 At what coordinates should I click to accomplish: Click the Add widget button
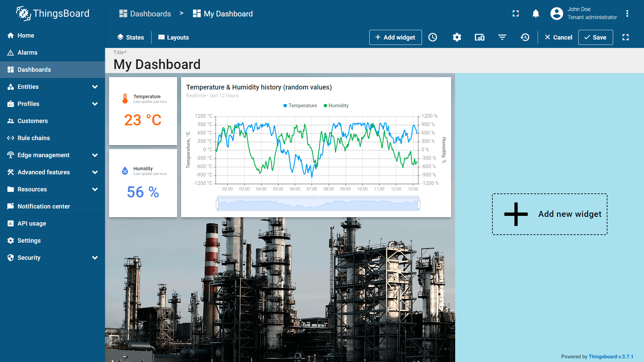395,37
